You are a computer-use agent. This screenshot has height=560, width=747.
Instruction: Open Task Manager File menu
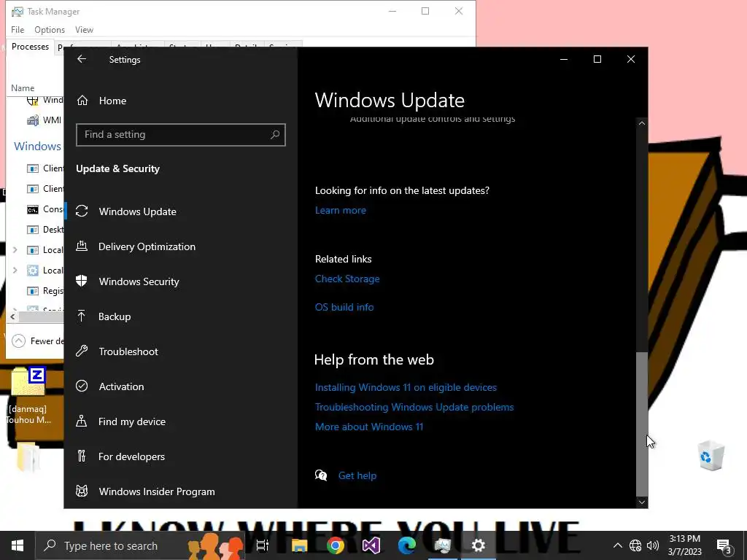(x=18, y=29)
